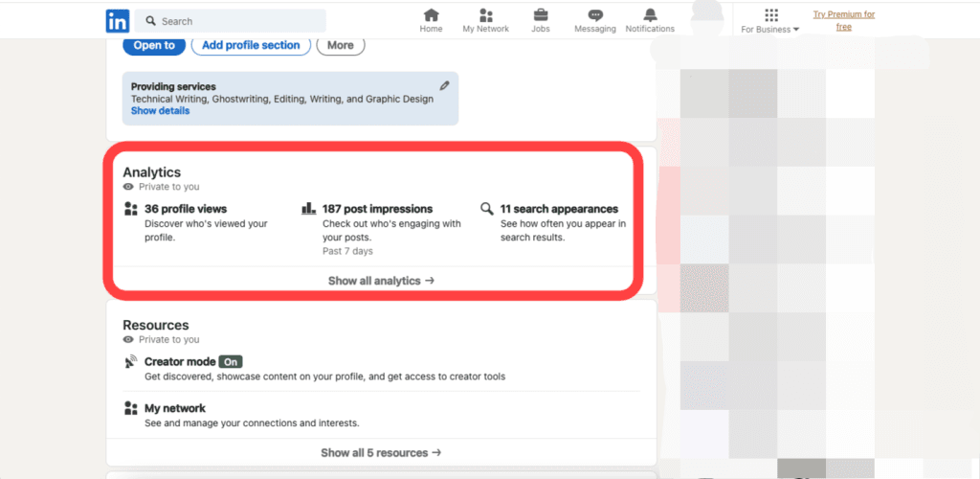
Task: Click the Creator mode satellite icon
Action: coord(130,361)
